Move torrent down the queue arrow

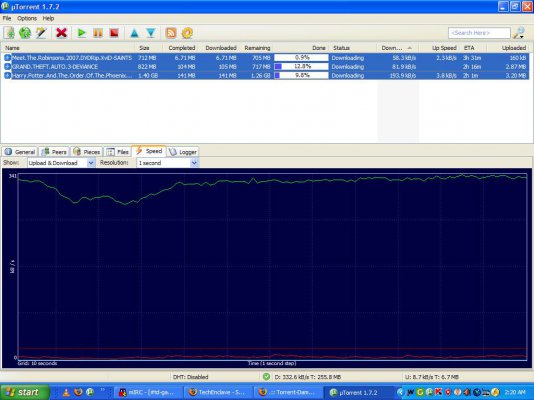click(151, 33)
